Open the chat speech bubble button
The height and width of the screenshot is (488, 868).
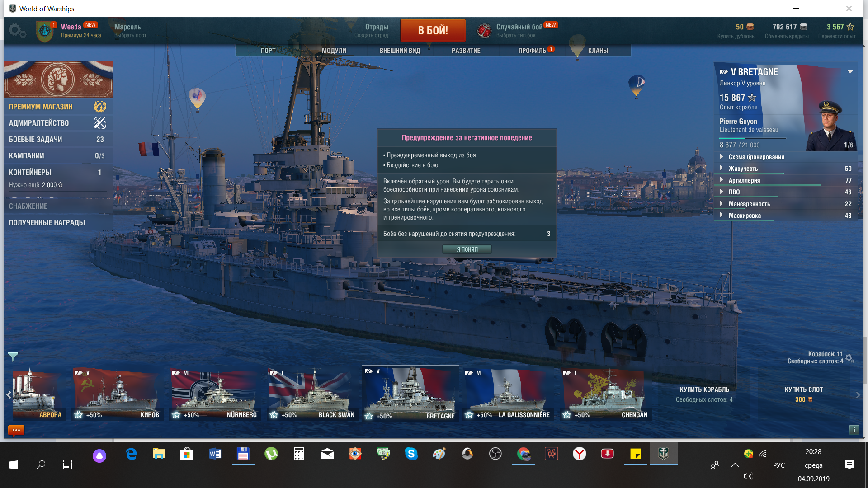click(x=16, y=430)
